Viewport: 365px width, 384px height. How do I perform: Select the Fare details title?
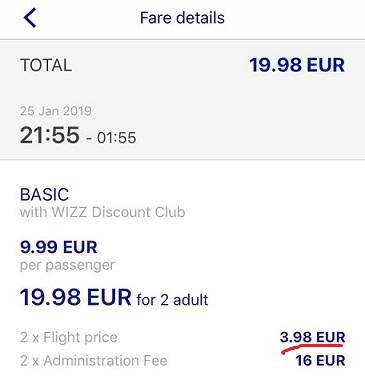(x=182, y=18)
